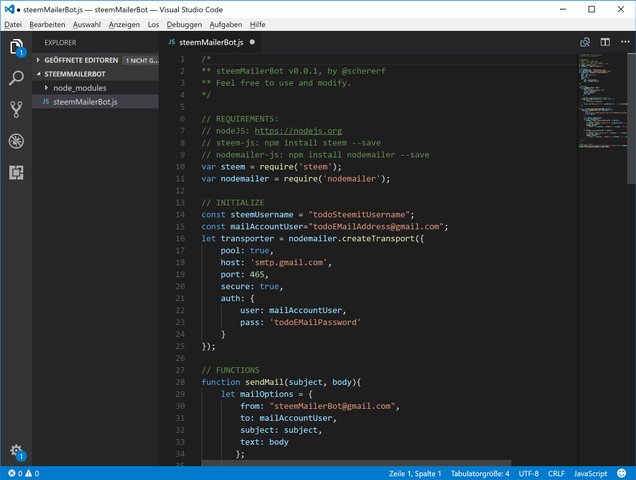Screen dimensions: 636x480
Task: Select the steemMailerBot.js editor tab
Action: 211,42
